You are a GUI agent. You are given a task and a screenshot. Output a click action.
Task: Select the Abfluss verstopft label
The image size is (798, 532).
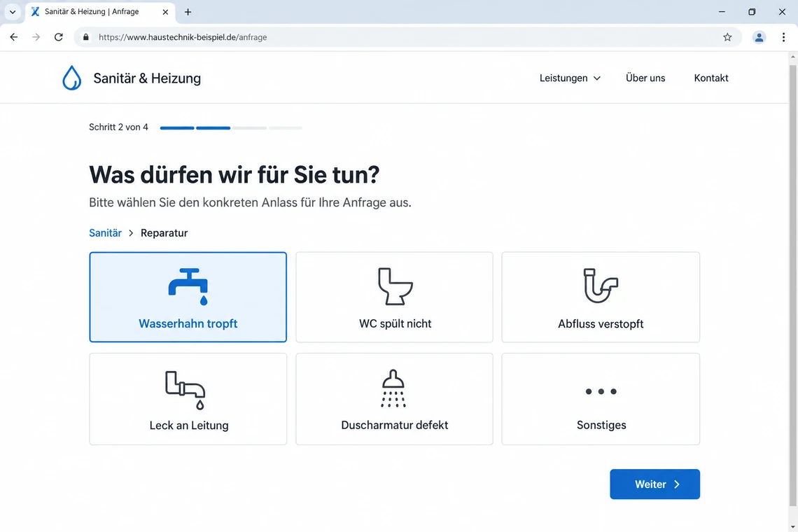(601, 324)
